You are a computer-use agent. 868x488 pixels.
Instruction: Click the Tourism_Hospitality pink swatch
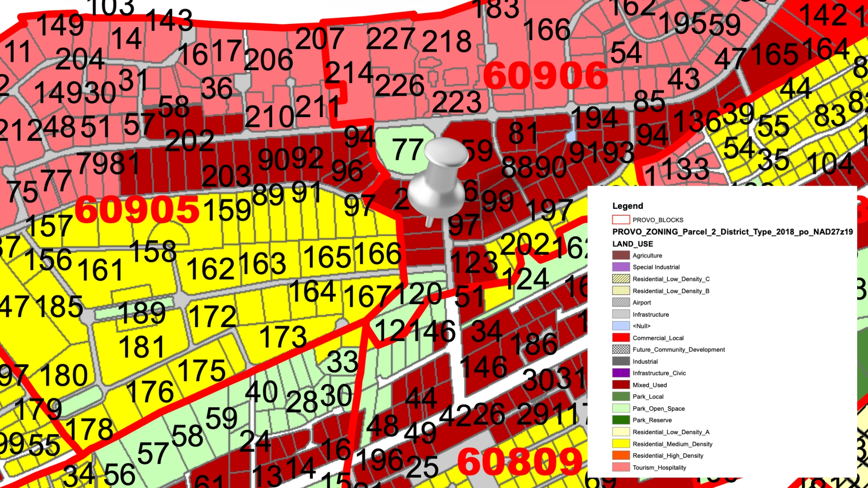621,467
